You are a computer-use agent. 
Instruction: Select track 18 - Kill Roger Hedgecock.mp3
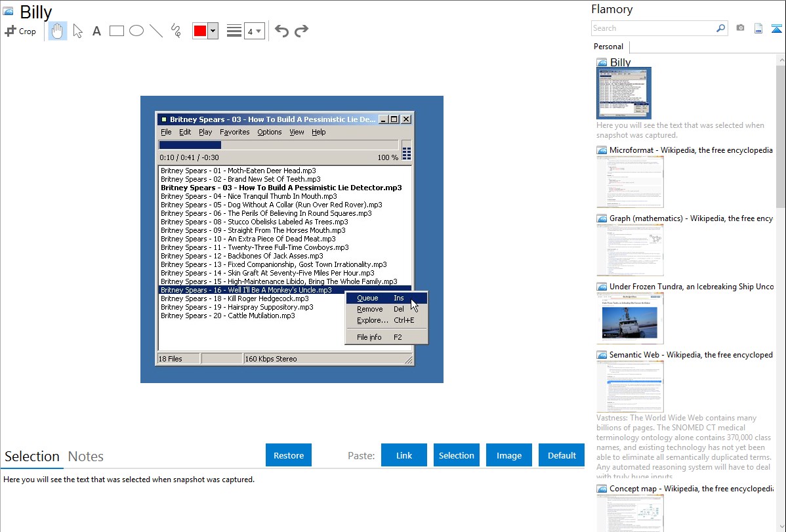coord(235,298)
